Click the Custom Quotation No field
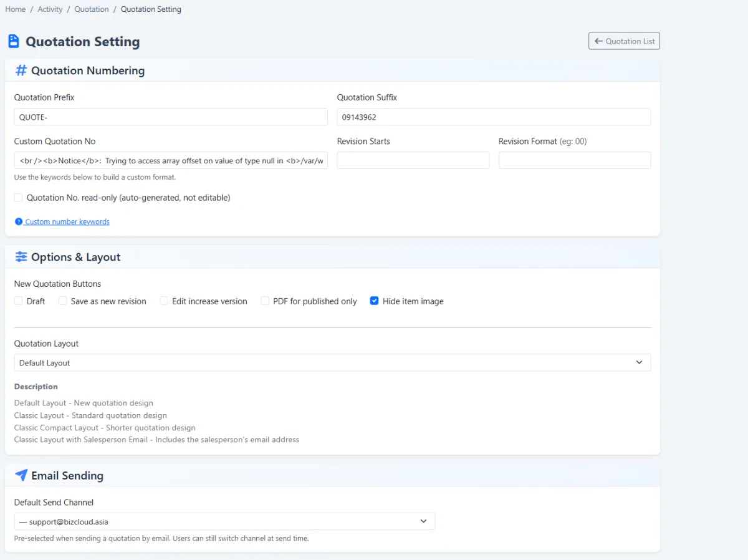748x560 pixels. [171, 160]
